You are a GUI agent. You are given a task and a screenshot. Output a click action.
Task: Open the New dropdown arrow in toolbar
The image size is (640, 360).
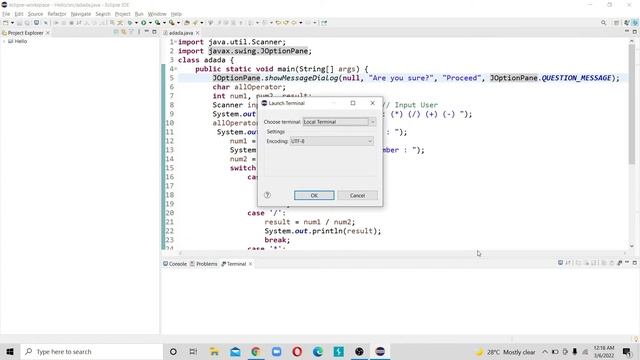pyautogui.click(x=12, y=23)
